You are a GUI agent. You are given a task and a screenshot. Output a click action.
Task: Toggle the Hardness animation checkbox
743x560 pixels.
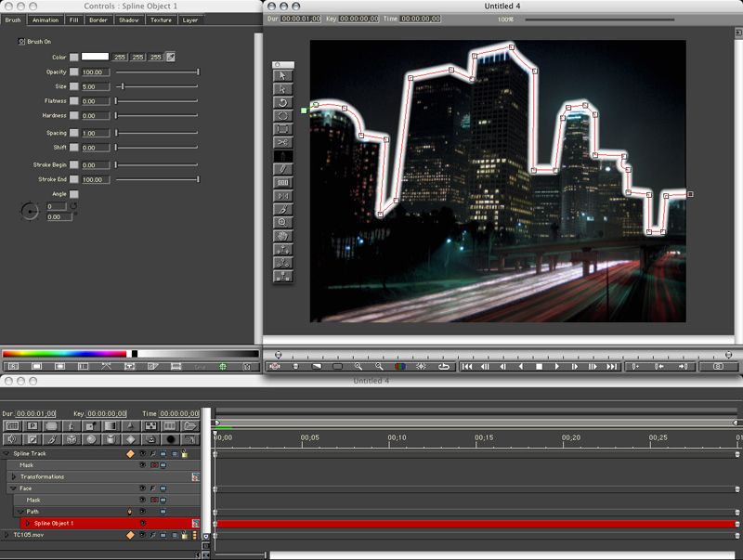tap(74, 115)
